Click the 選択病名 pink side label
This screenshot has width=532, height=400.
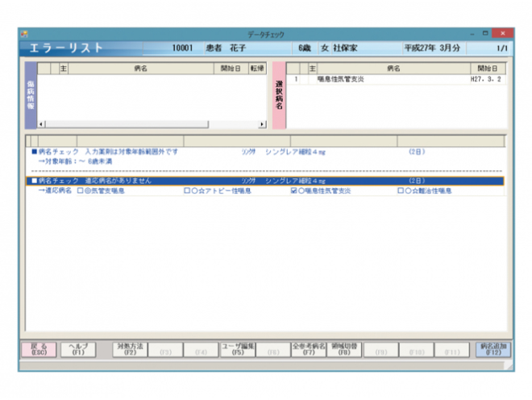279,95
